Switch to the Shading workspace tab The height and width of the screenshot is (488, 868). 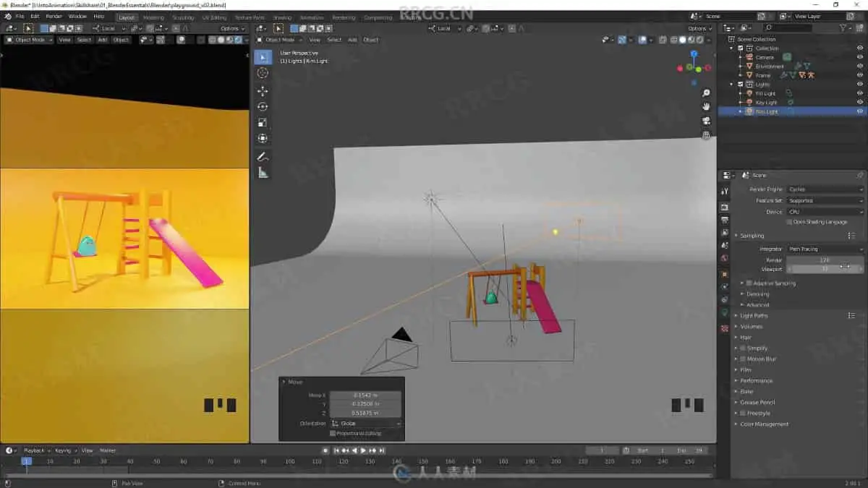click(x=283, y=17)
